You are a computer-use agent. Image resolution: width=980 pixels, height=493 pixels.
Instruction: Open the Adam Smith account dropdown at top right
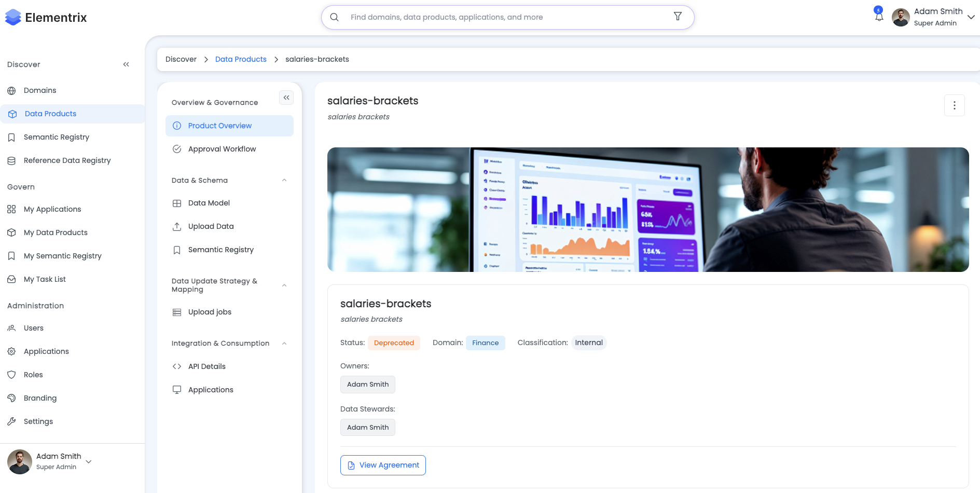(971, 17)
